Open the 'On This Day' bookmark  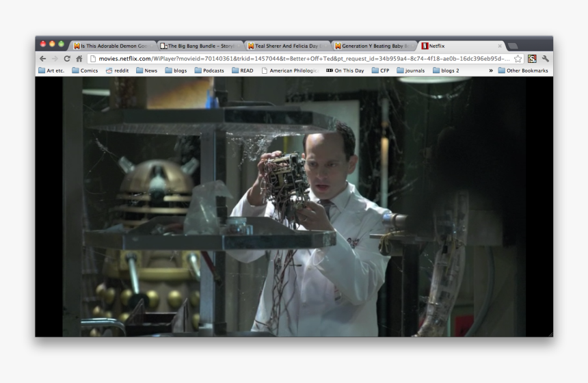point(345,70)
